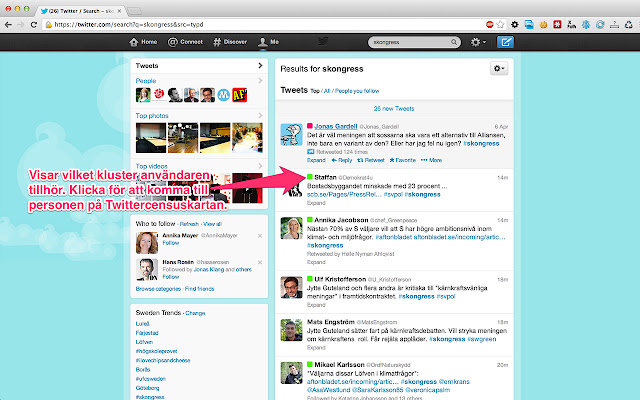640x400 pixels.
Task: Filter tweets by People you follow
Action: pos(357,91)
